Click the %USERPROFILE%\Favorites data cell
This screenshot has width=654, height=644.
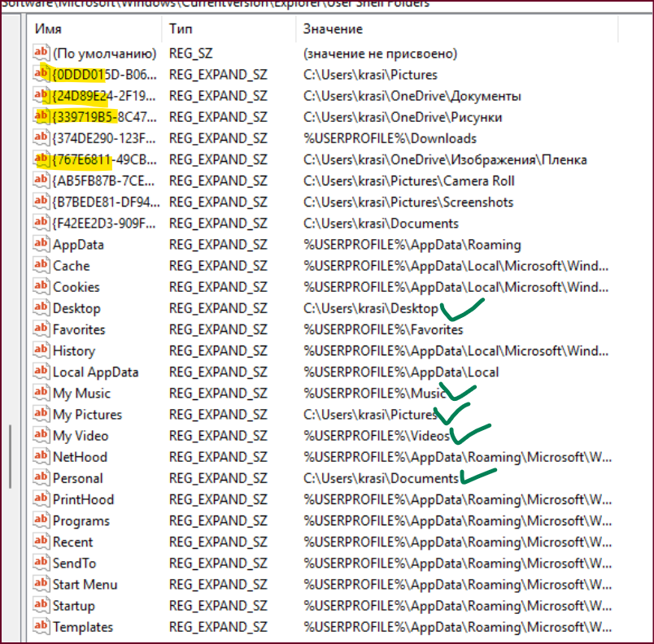(383, 329)
